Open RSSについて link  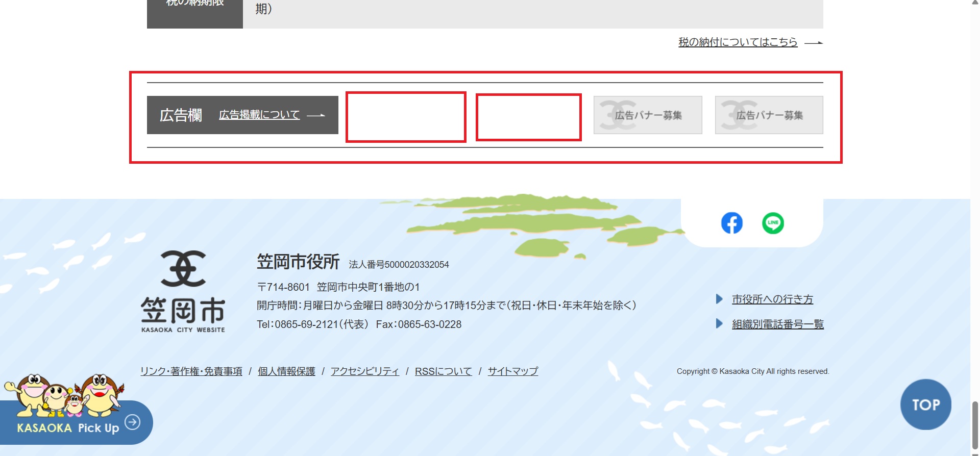click(x=444, y=371)
